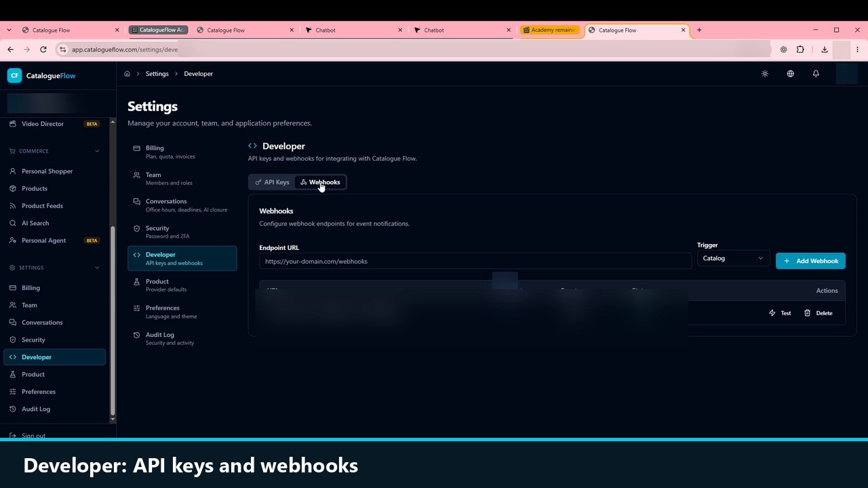Open browser three-dot menu
868x488 pixels.
(857, 49)
